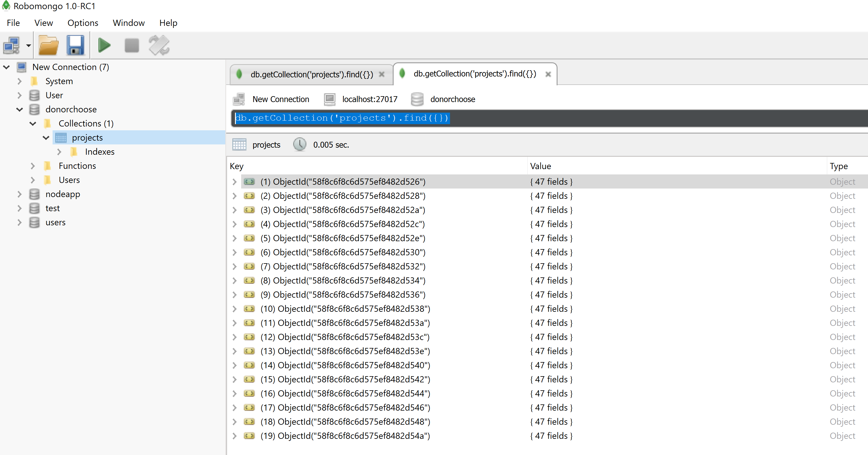This screenshot has width=868, height=455.
Task: Click the Value column header
Action: tap(540, 166)
